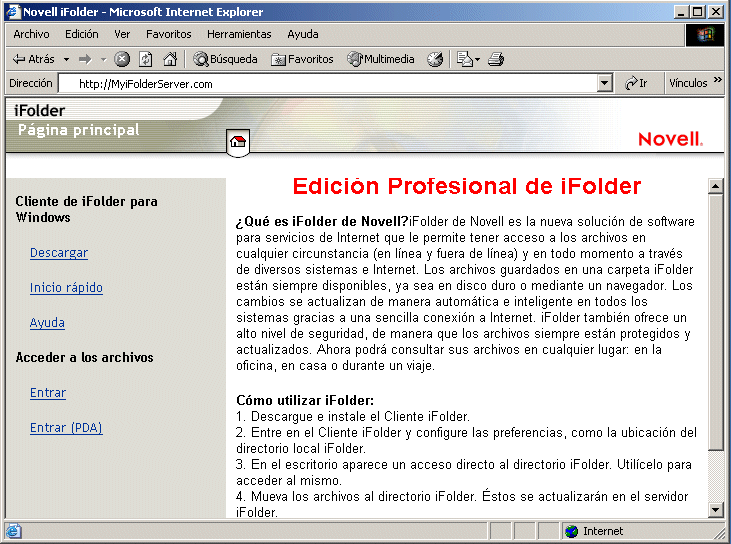
Task: Open the Archivo menu
Action: click(x=31, y=34)
